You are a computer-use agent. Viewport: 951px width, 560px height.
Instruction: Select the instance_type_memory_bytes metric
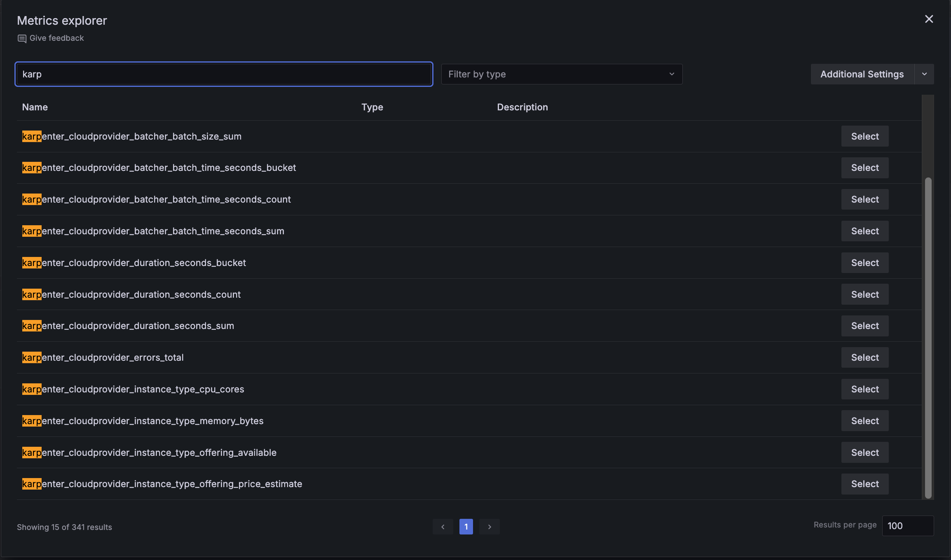tap(865, 421)
